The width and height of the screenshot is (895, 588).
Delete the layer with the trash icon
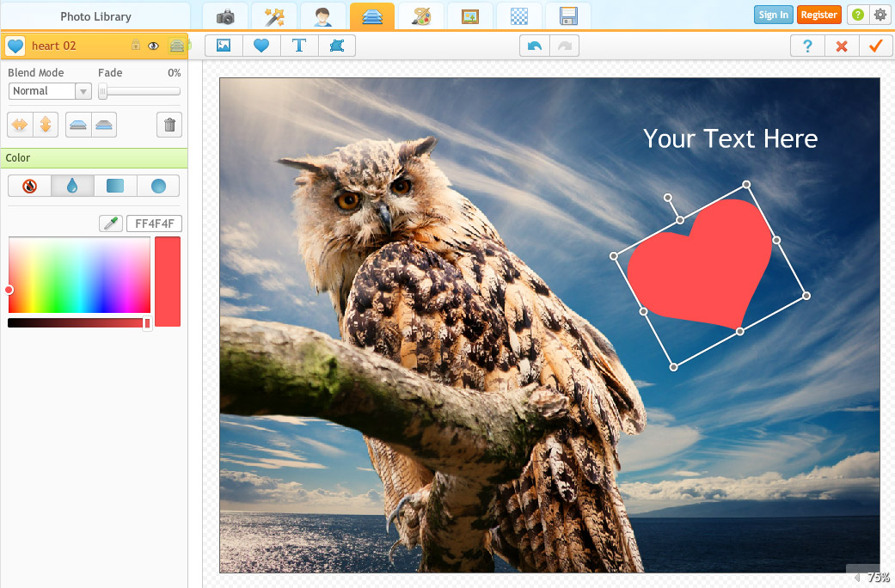tap(169, 125)
